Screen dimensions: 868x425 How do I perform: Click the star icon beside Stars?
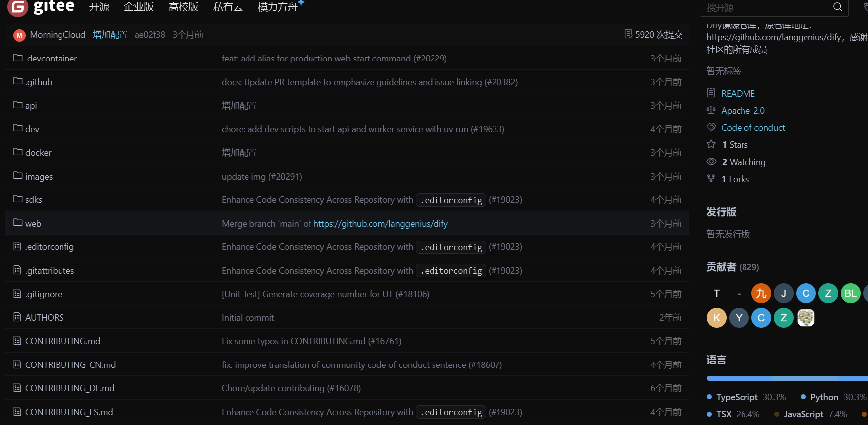[x=711, y=144]
